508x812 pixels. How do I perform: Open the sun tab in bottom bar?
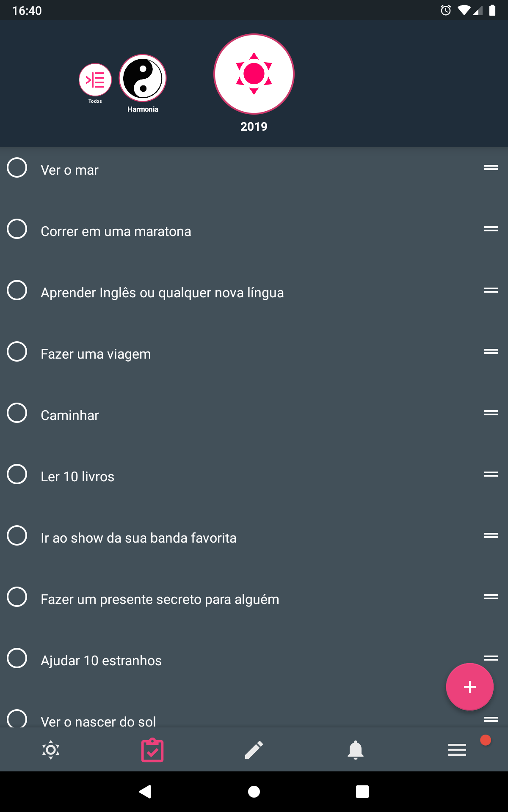coord(51,750)
